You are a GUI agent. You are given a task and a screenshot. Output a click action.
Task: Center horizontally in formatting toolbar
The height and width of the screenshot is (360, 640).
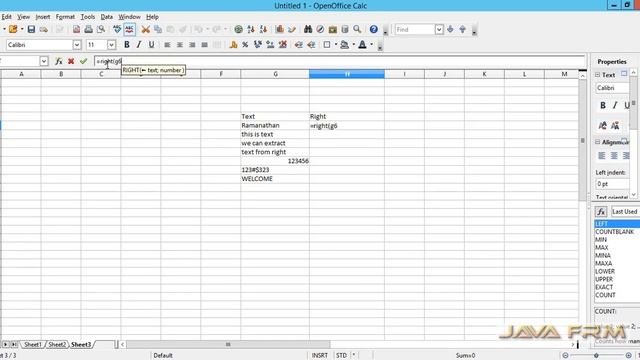(180, 45)
